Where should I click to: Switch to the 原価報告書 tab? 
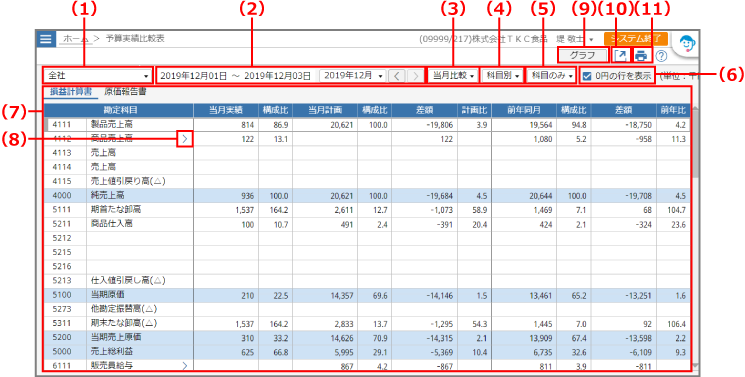(x=125, y=92)
